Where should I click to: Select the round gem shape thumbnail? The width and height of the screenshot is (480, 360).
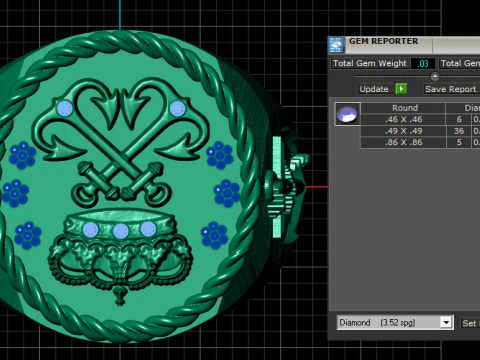[347, 114]
